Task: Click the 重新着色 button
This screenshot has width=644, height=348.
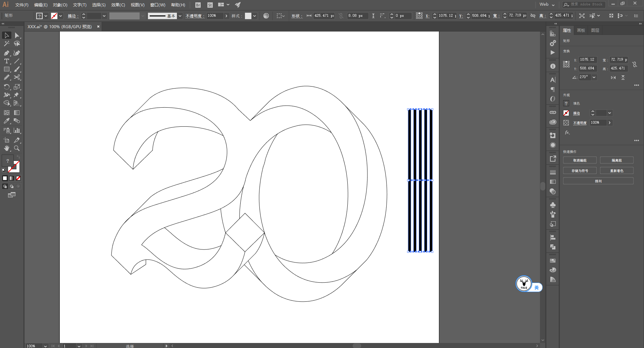Action: pyautogui.click(x=617, y=171)
